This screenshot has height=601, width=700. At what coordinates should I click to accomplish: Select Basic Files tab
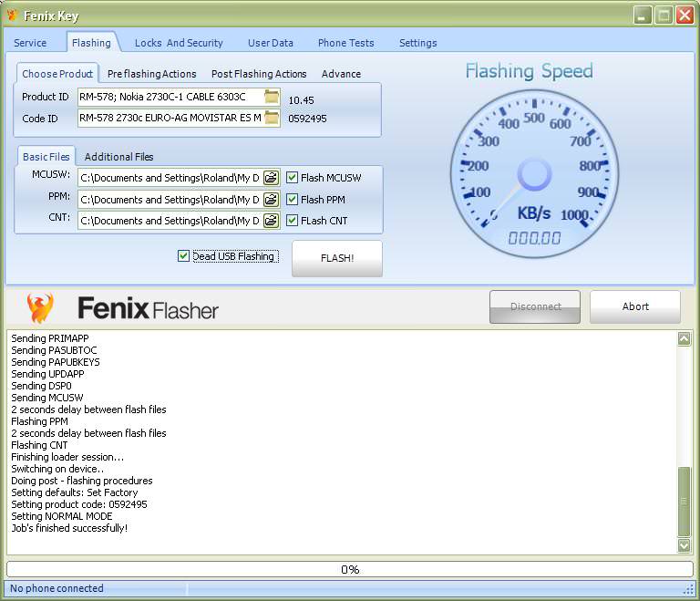coord(46,157)
